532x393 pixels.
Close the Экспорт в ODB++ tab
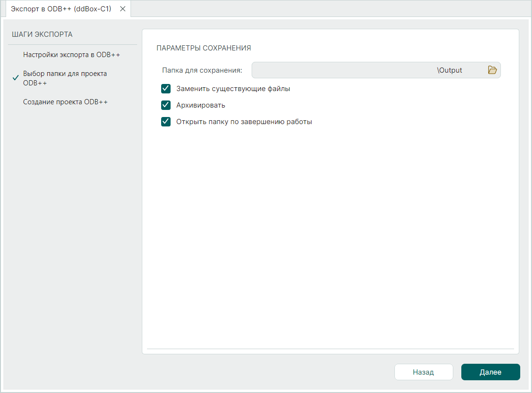[x=123, y=9]
